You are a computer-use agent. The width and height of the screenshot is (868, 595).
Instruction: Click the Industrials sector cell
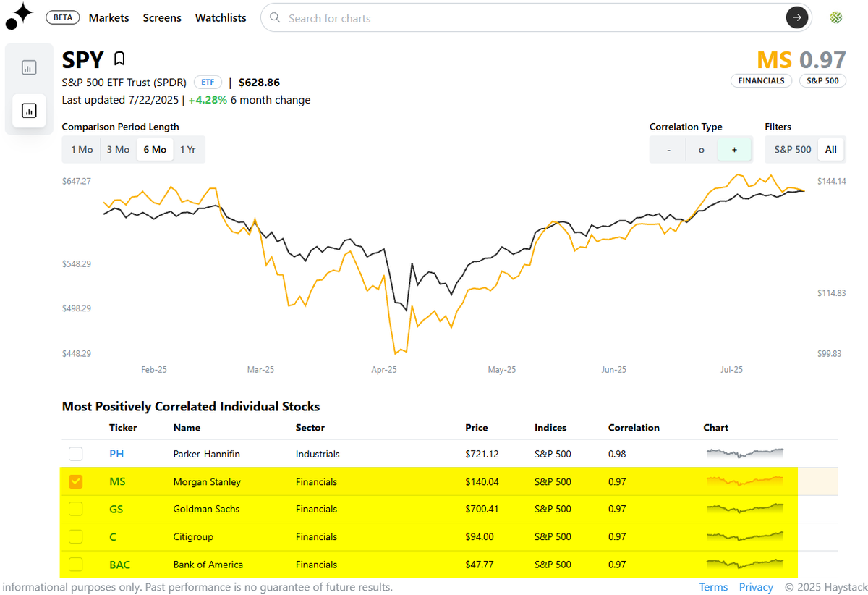(x=318, y=455)
